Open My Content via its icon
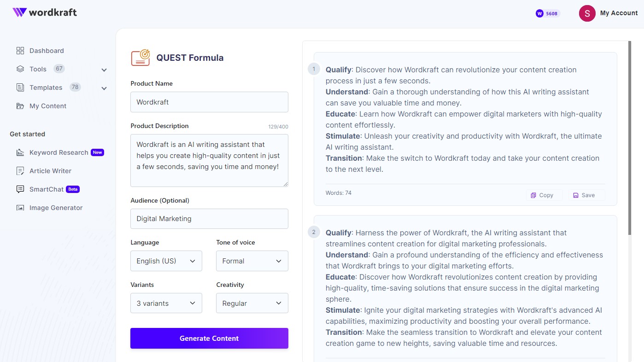This screenshot has width=644, height=362. (x=19, y=105)
